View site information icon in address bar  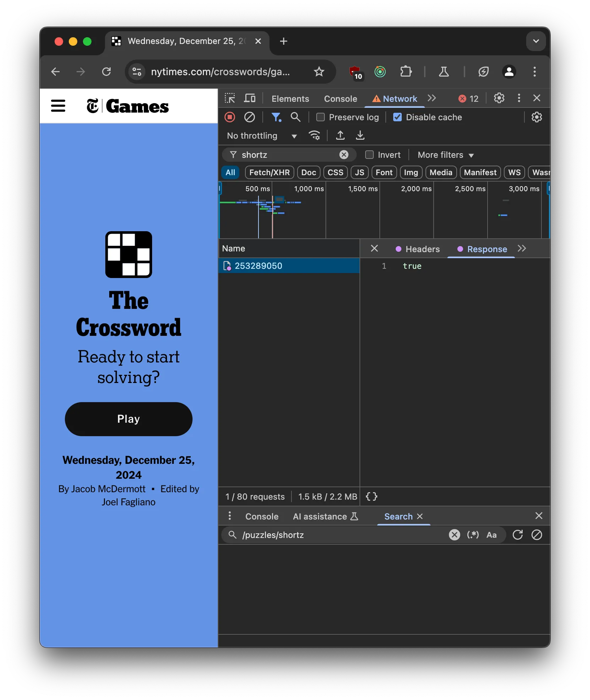point(137,72)
